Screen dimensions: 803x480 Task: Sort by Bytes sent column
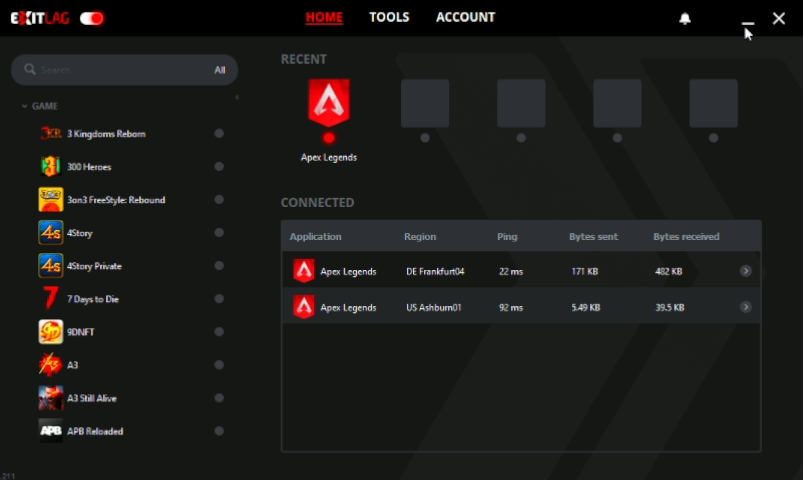click(x=594, y=237)
